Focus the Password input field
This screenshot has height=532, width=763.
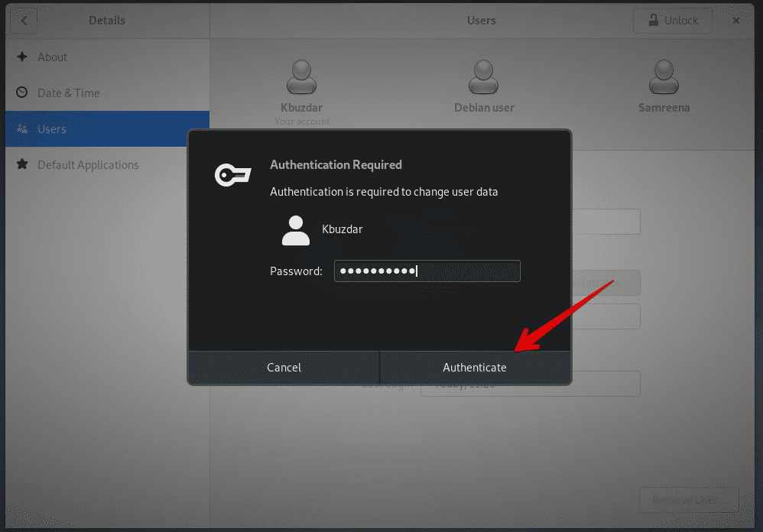click(x=427, y=271)
